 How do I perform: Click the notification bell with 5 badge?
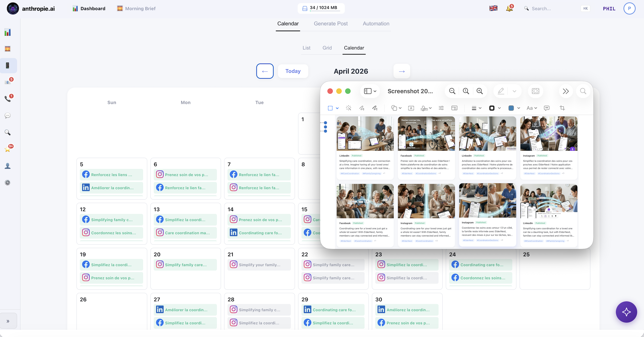point(509,8)
